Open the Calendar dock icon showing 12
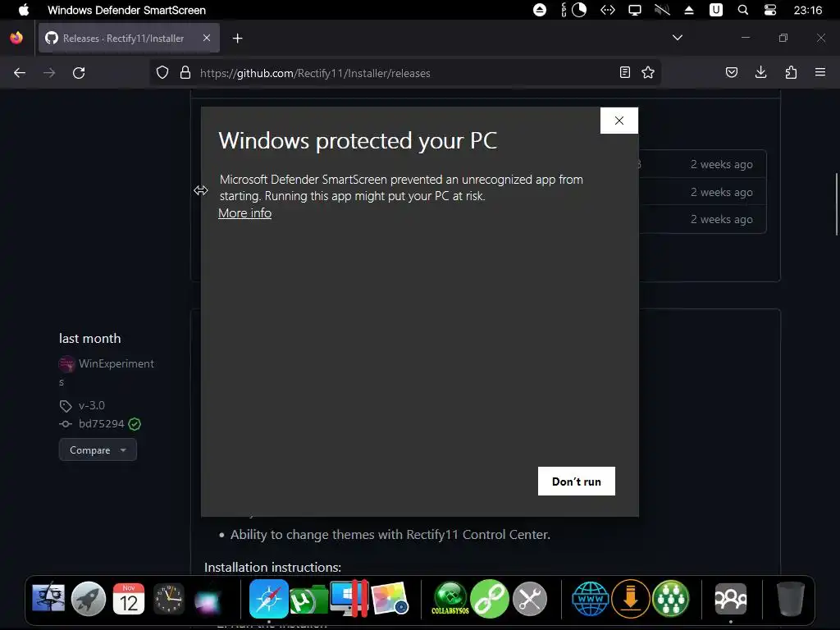Screen dimensions: 840x630 click(x=129, y=598)
